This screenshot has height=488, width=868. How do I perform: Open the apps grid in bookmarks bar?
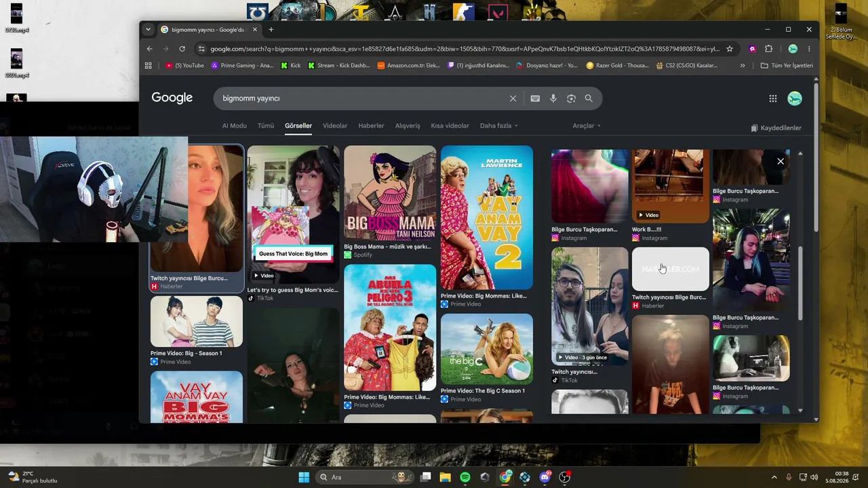point(149,66)
